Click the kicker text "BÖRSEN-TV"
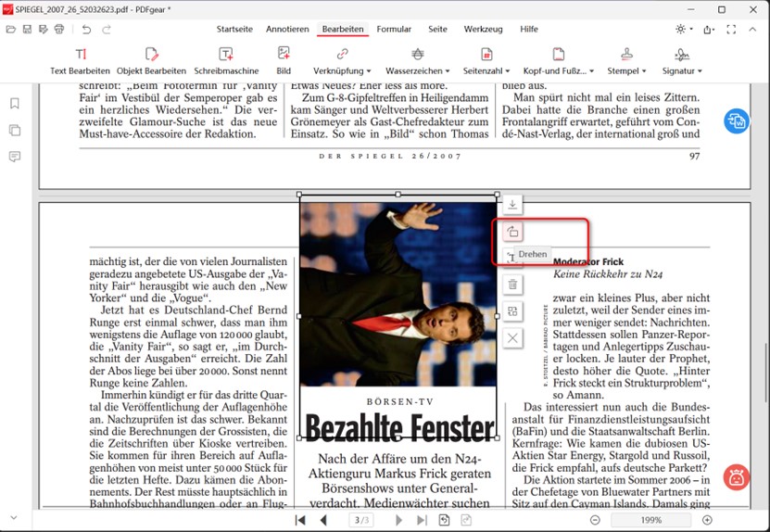This screenshot has width=770, height=532. click(x=400, y=402)
